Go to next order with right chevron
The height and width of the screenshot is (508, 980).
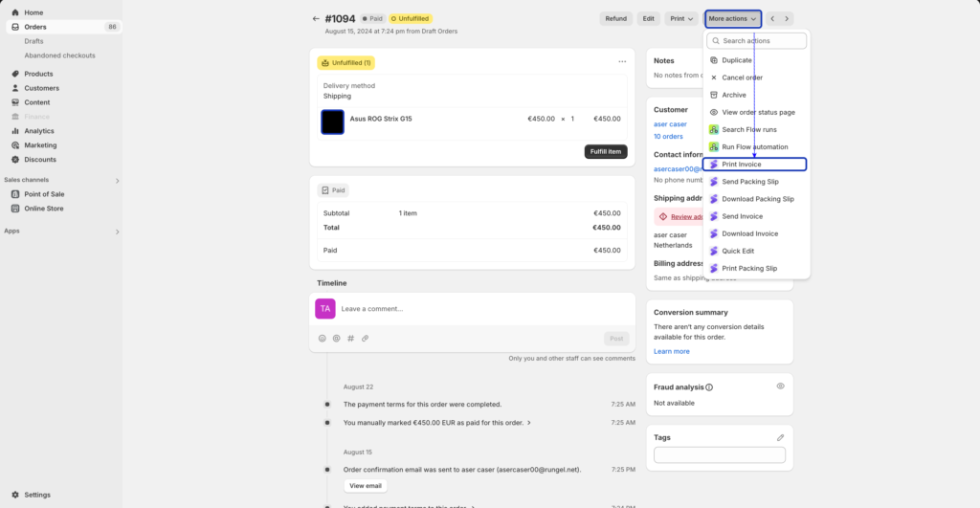(787, 18)
